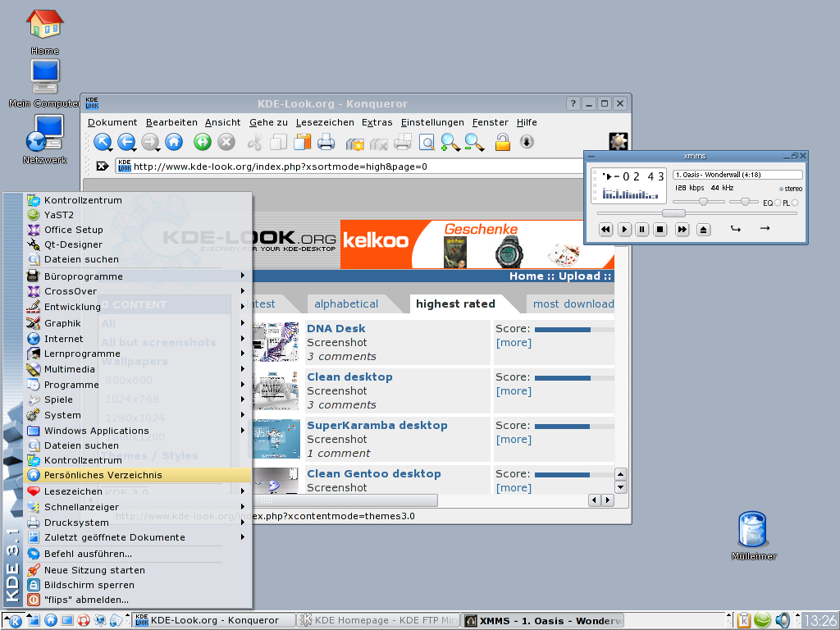Image resolution: width=840 pixels, height=630 pixels.
Task: Expand the Lesezeichen submenu
Action: pos(138,491)
